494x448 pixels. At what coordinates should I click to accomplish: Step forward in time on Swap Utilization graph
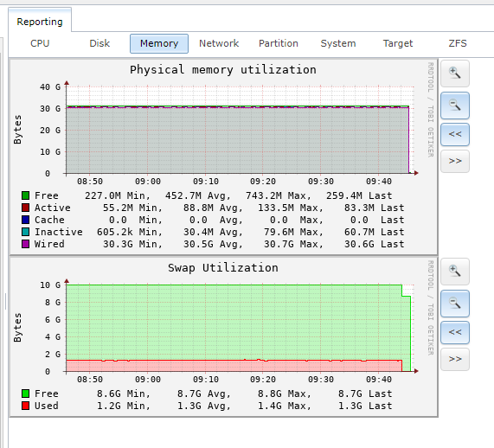tap(455, 359)
